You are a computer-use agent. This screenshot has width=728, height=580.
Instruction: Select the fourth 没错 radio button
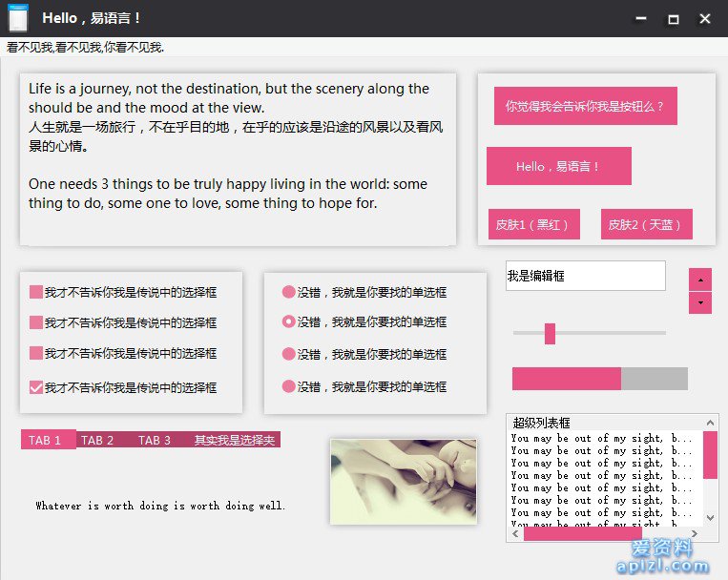(x=289, y=386)
